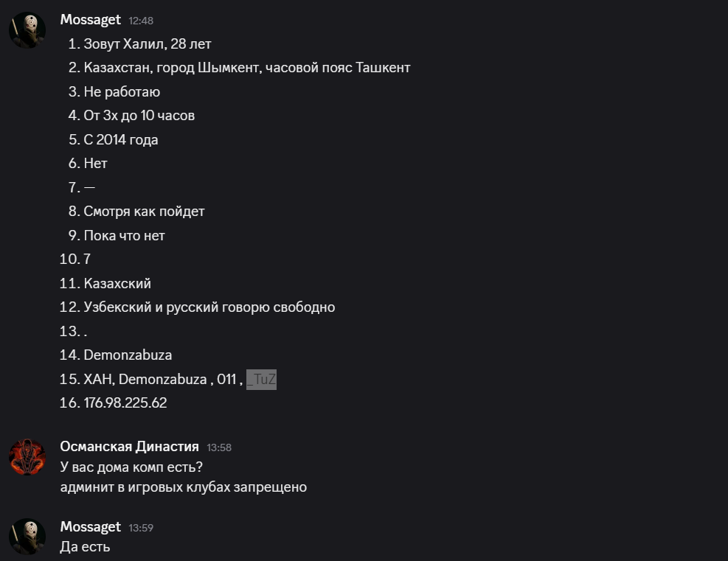Click the 12:48 message timestamp
This screenshot has height=561, width=728.
[x=141, y=21]
